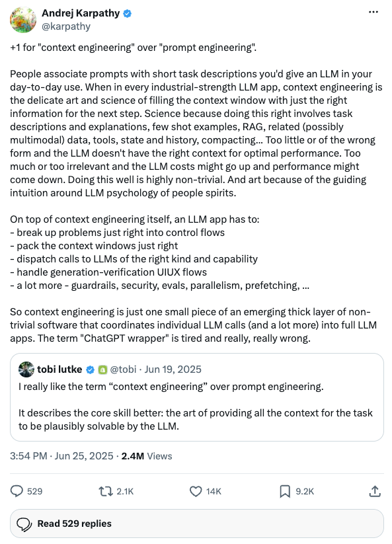Open the @tobi handle in quoted tweet

(x=123, y=369)
